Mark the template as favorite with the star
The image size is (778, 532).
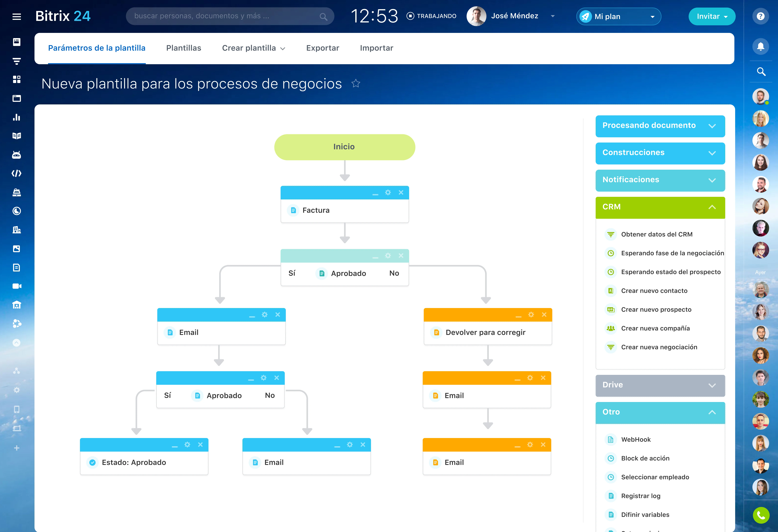tap(356, 83)
